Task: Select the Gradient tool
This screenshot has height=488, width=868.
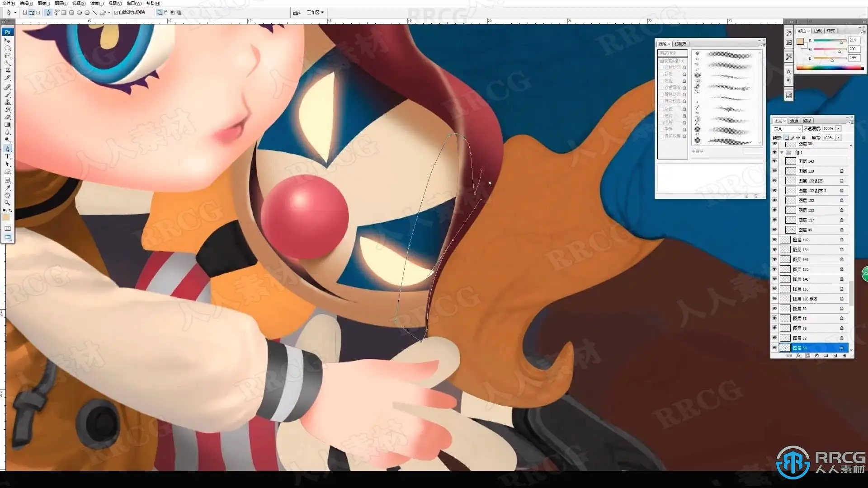Action: (x=7, y=125)
